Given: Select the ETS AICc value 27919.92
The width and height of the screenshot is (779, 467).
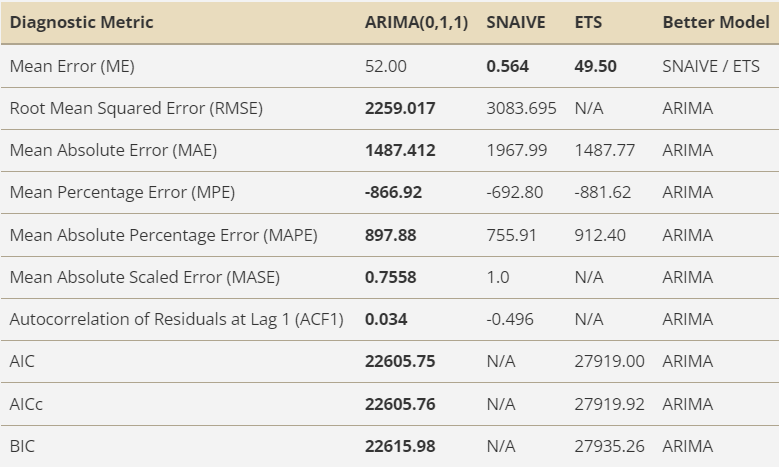Looking at the screenshot, I should pyautogui.click(x=610, y=404).
